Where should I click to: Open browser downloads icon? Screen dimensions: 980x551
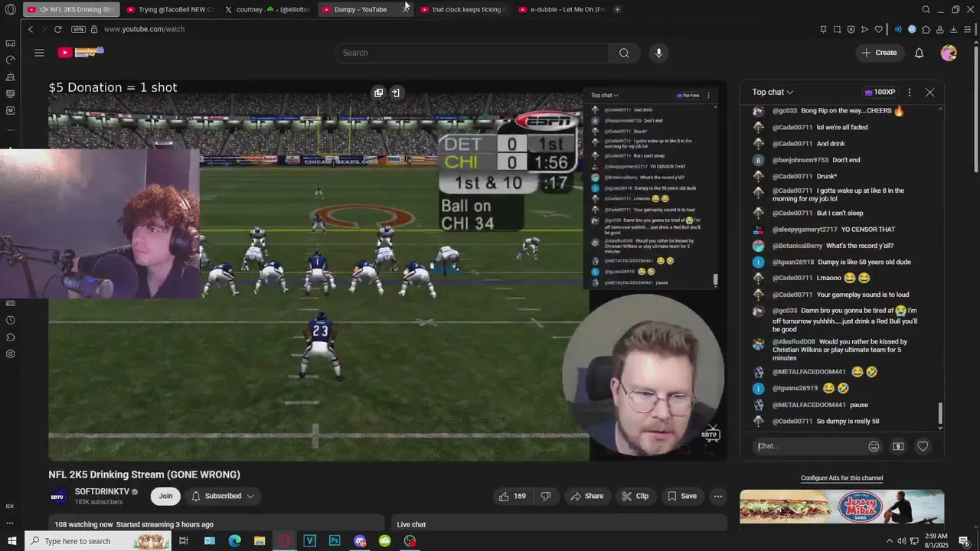(x=953, y=29)
